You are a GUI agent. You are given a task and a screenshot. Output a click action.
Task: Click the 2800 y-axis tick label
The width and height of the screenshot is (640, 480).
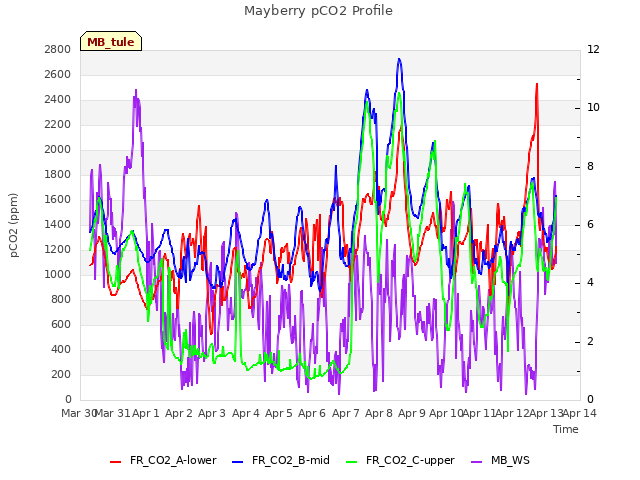click(58, 49)
